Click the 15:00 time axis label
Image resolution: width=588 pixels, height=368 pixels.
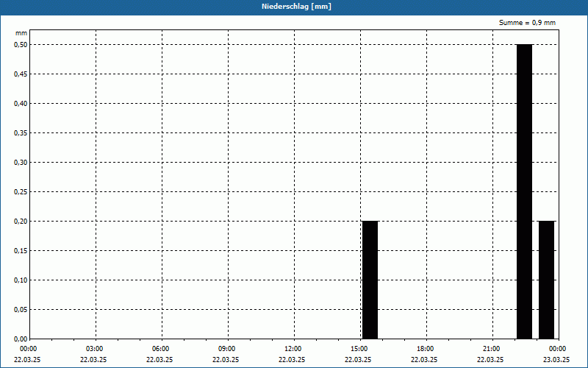click(359, 349)
